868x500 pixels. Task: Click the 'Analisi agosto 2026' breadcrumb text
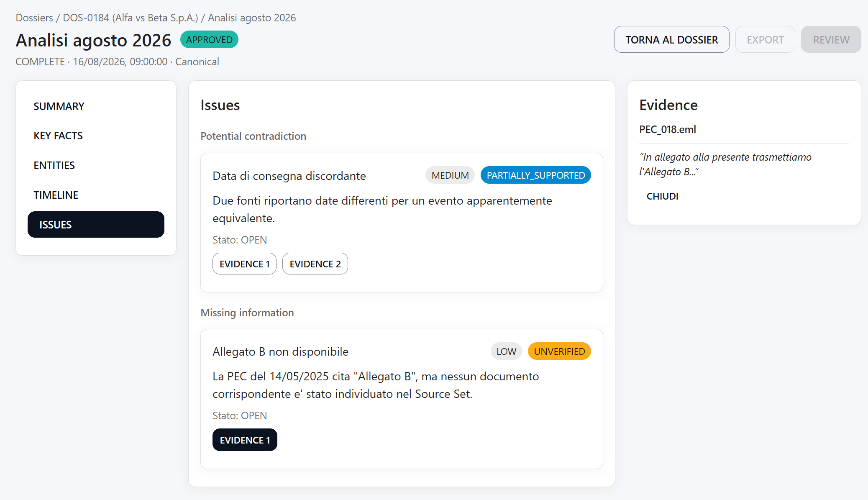click(252, 18)
